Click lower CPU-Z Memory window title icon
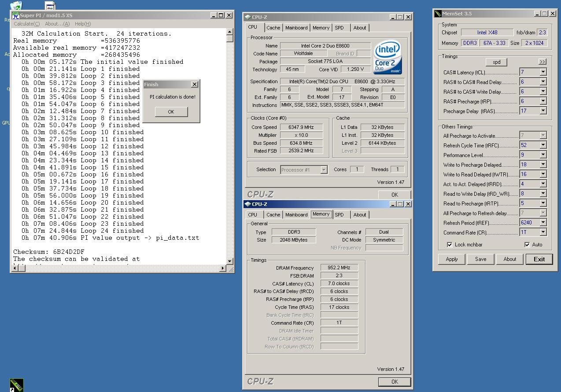 [248, 204]
